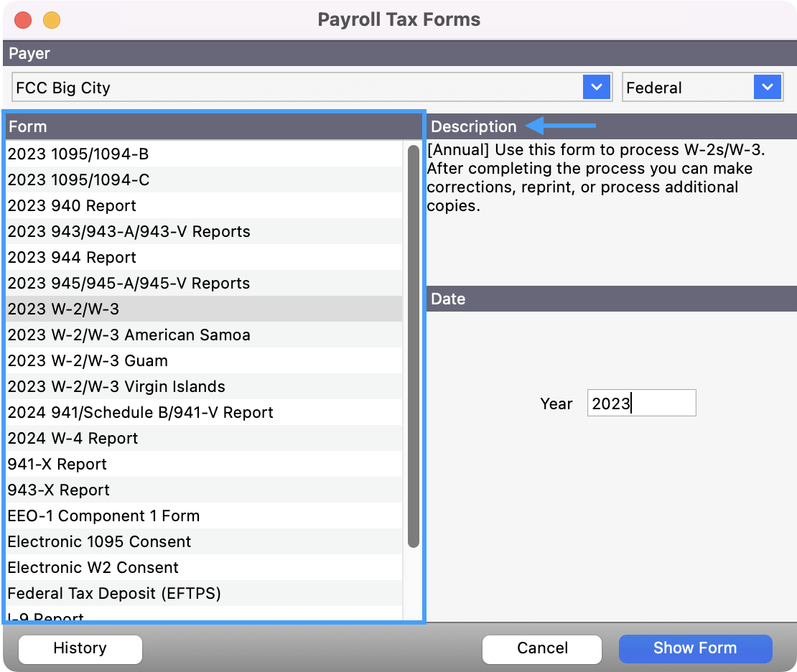Pick the 2023 944 Report entry
The image size is (797, 672).
pyautogui.click(x=72, y=257)
